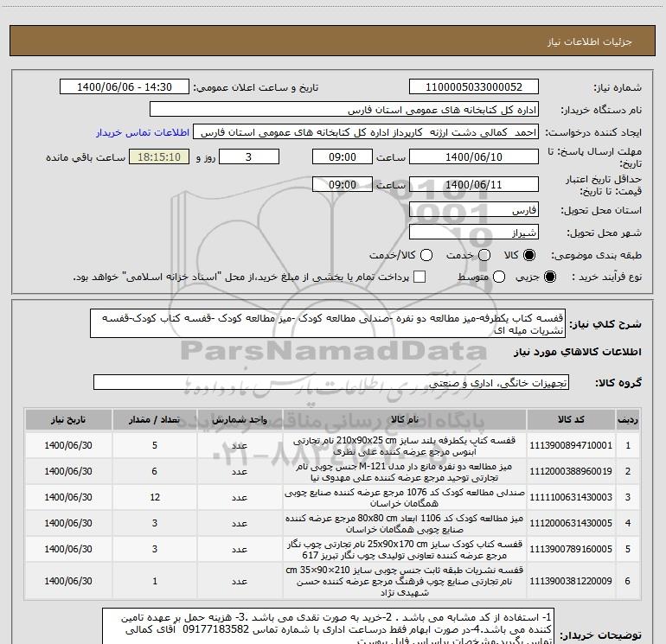Click the date 1400/06/30 in row 1
The height and width of the screenshot is (644, 666).
[x=68, y=445]
